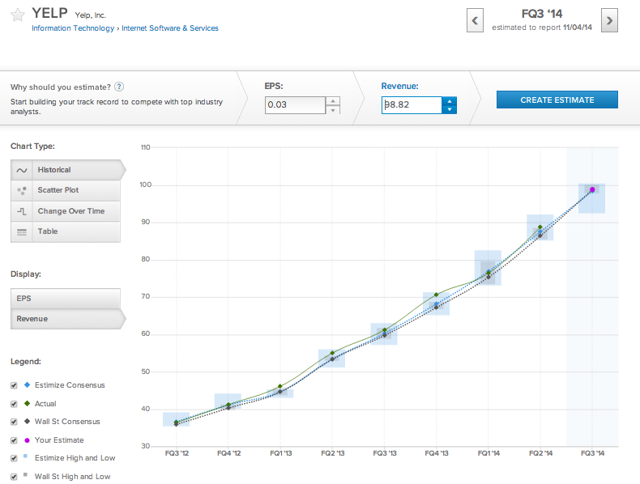The width and height of the screenshot is (640, 484).
Task: Click the Scatter Plot dots icon
Action: click(x=22, y=191)
